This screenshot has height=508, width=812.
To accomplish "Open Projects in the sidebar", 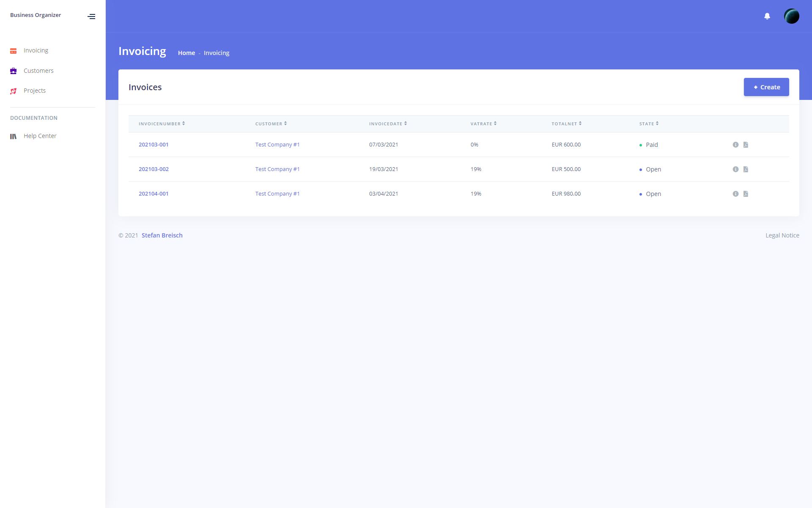I will pyautogui.click(x=35, y=91).
